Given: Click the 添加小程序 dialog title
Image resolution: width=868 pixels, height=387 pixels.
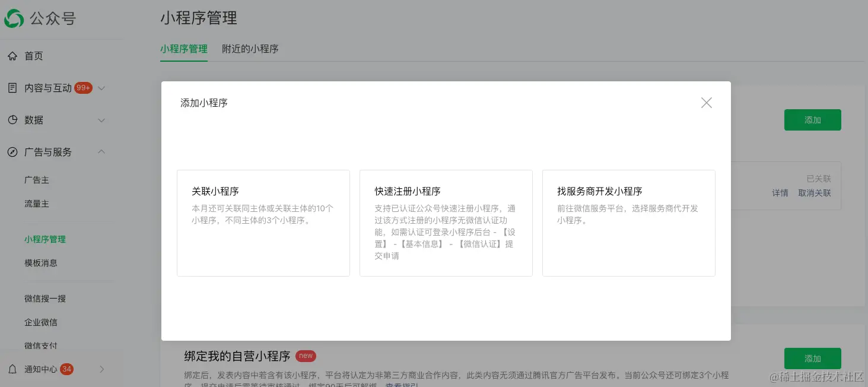Looking at the screenshot, I should point(204,103).
